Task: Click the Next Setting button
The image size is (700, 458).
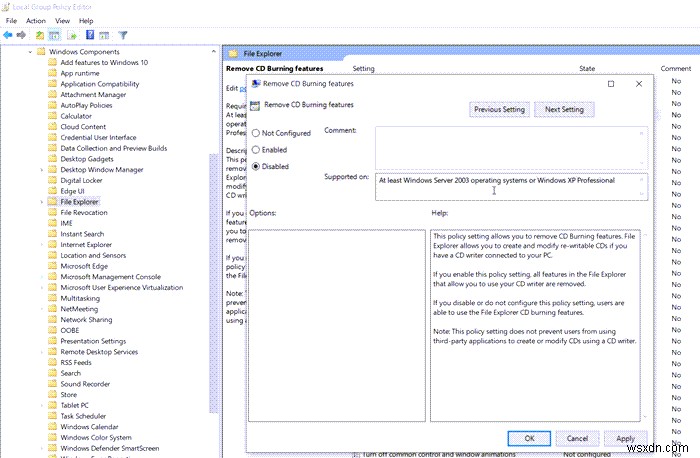Action: click(564, 109)
